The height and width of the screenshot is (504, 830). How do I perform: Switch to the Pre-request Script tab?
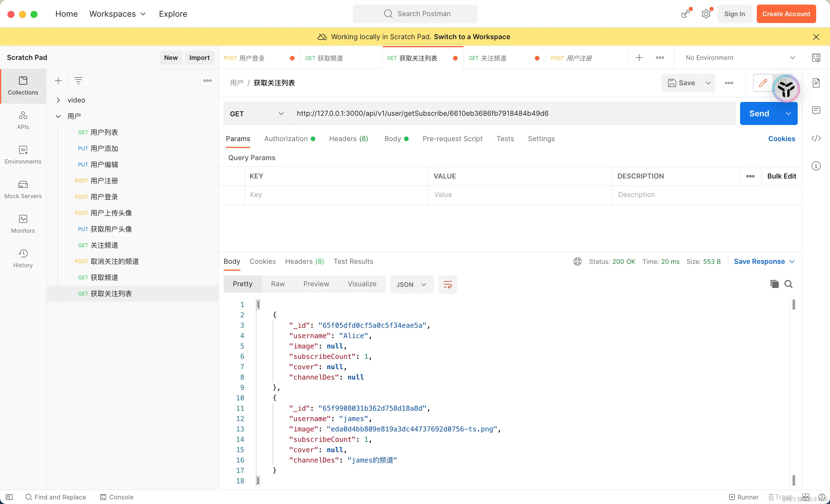click(x=452, y=139)
